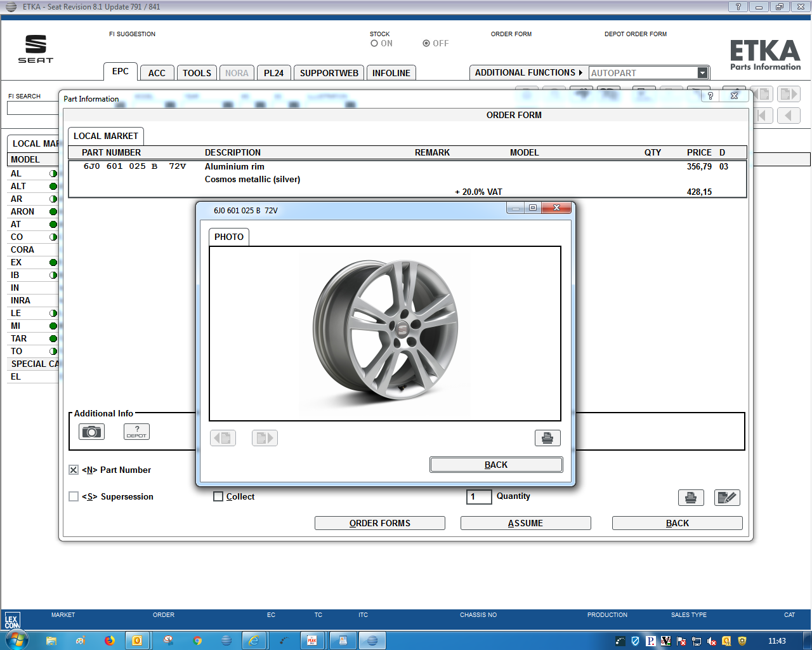The height and width of the screenshot is (650, 812).
Task: Click the next-page document icon in main toolbar
Action: (x=789, y=95)
